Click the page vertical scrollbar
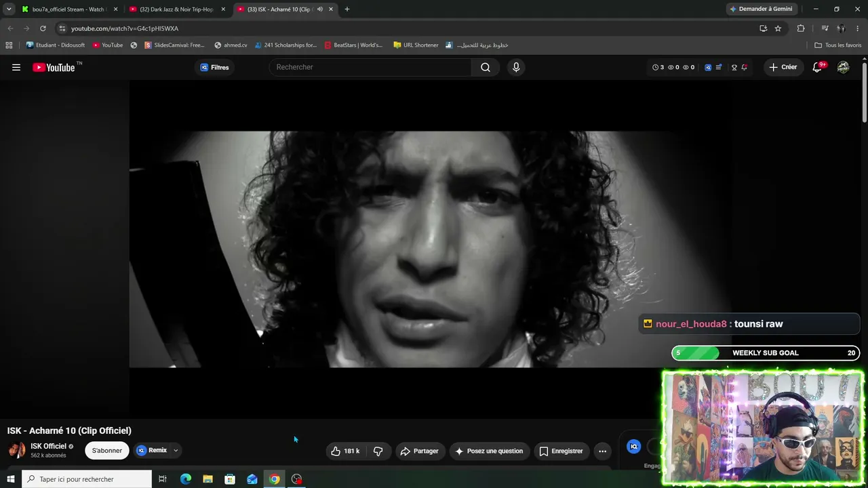The height and width of the screenshot is (488, 868). (864, 94)
